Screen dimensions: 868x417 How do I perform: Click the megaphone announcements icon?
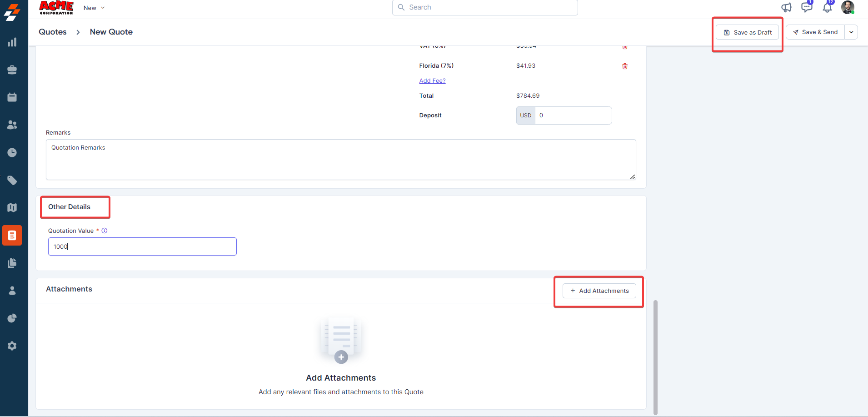point(786,7)
